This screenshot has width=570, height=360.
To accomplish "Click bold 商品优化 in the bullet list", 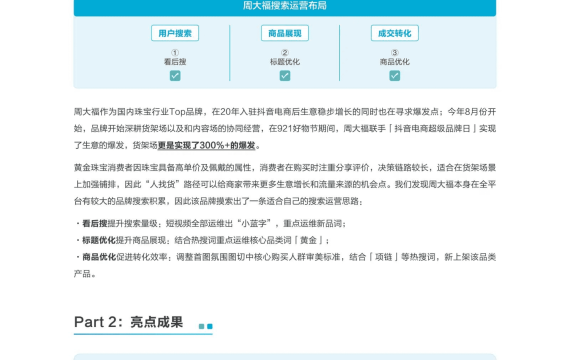I will point(99,257).
